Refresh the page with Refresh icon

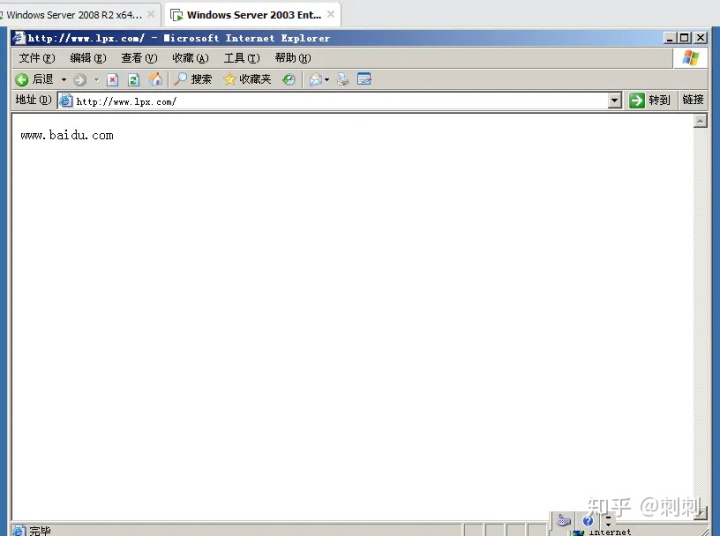134,80
